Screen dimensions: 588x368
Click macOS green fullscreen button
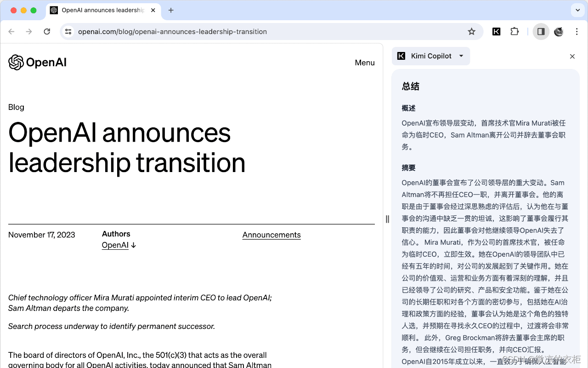point(34,10)
